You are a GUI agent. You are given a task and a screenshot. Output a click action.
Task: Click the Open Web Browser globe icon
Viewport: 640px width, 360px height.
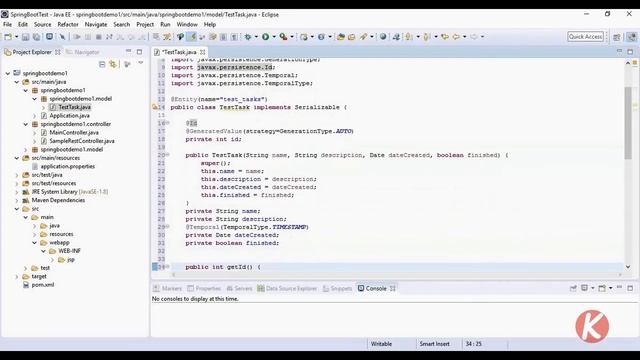click(x=383, y=37)
